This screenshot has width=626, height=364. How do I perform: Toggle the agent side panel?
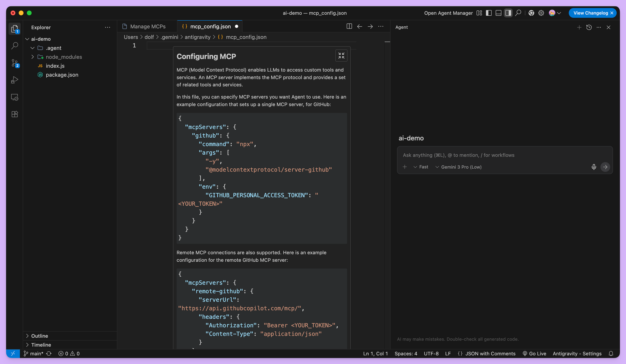pyautogui.click(x=508, y=13)
